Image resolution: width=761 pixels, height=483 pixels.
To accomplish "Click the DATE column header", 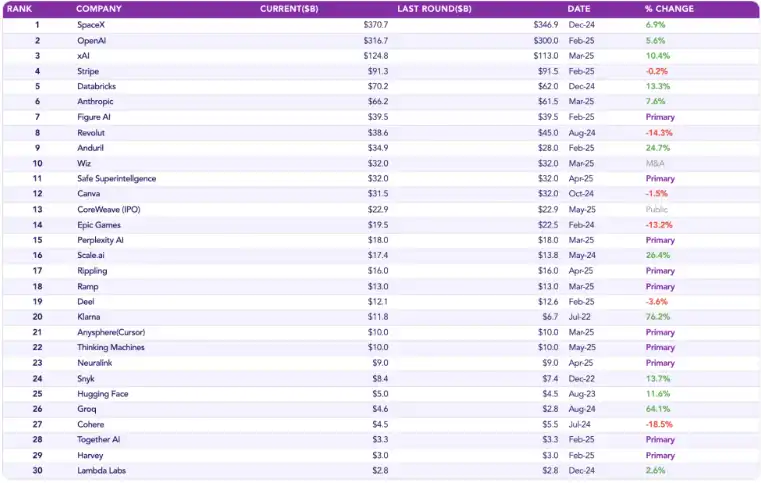I will pyautogui.click(x=579, y=9).
